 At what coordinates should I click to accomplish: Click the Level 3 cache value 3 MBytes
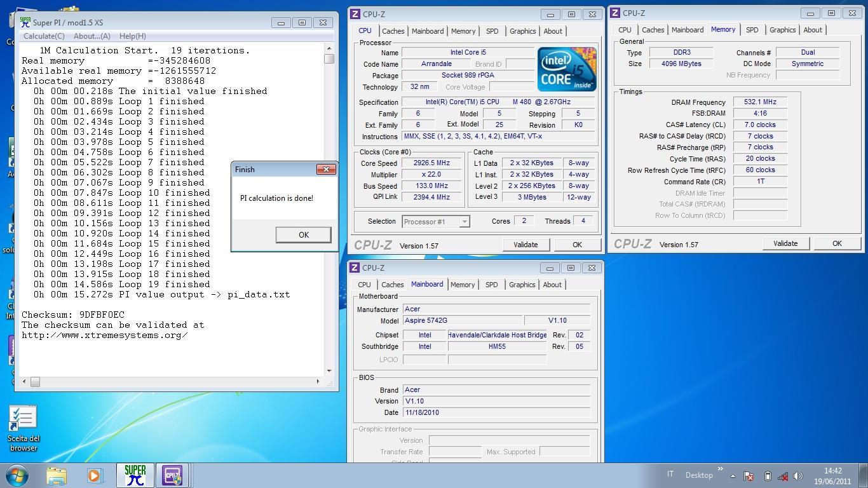tap(531, 197)
